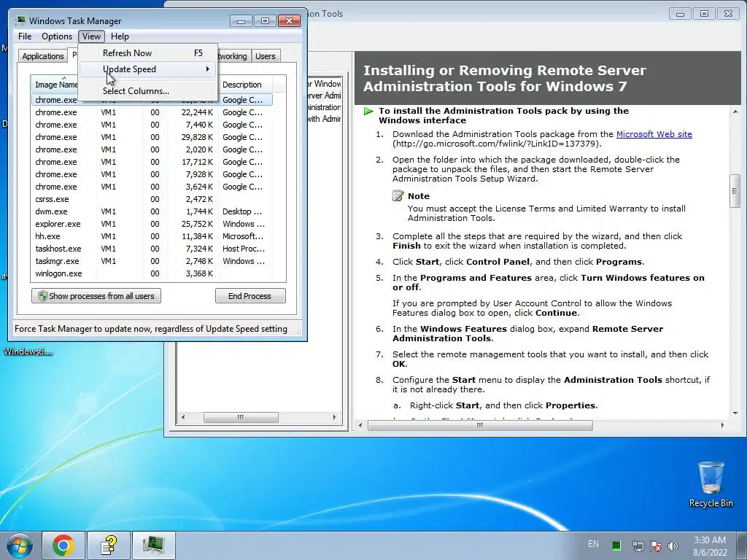747x560 pixels.
Task: Maximize the help window
Action: pyautogui.click(x=704, y=14)
